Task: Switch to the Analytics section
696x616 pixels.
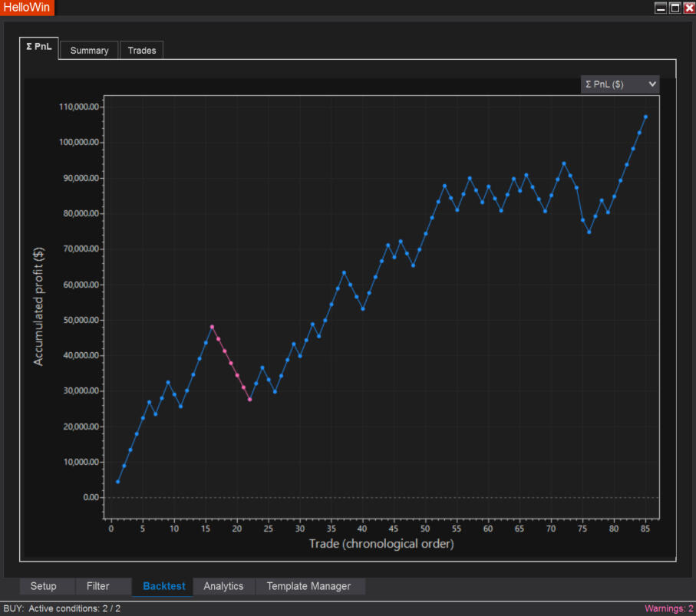Action: tap(223, 586)
